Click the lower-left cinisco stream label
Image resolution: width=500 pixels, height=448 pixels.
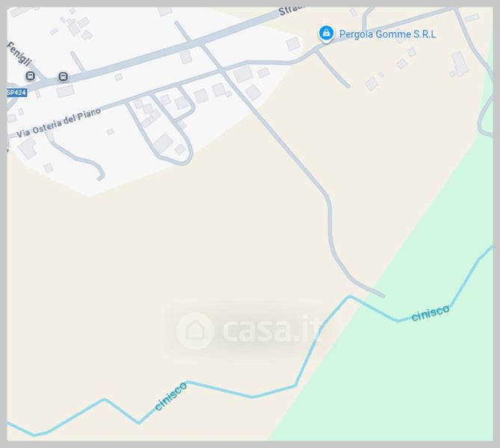point(170,396)
